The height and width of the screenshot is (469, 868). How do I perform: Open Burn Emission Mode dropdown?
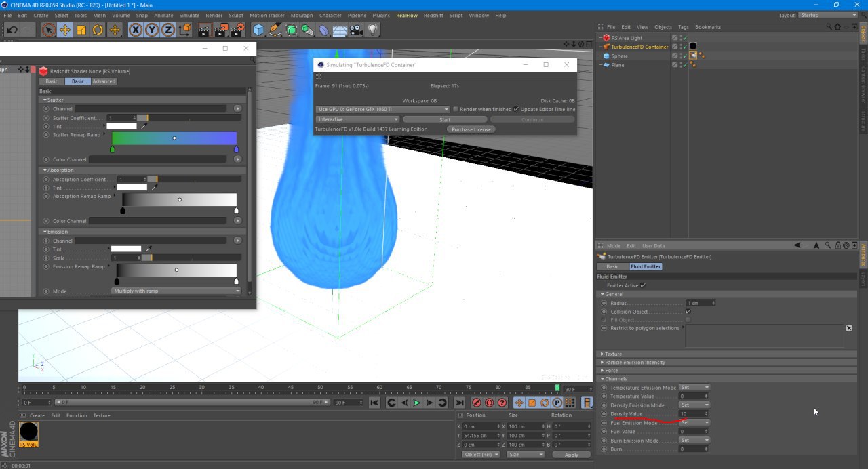(694, 441)
